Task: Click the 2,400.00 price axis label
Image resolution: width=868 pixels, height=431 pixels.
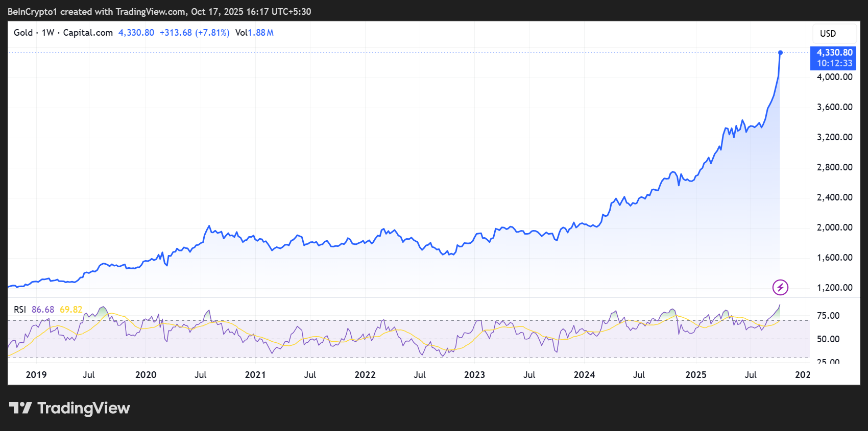Action: click(x=834, y=197)
